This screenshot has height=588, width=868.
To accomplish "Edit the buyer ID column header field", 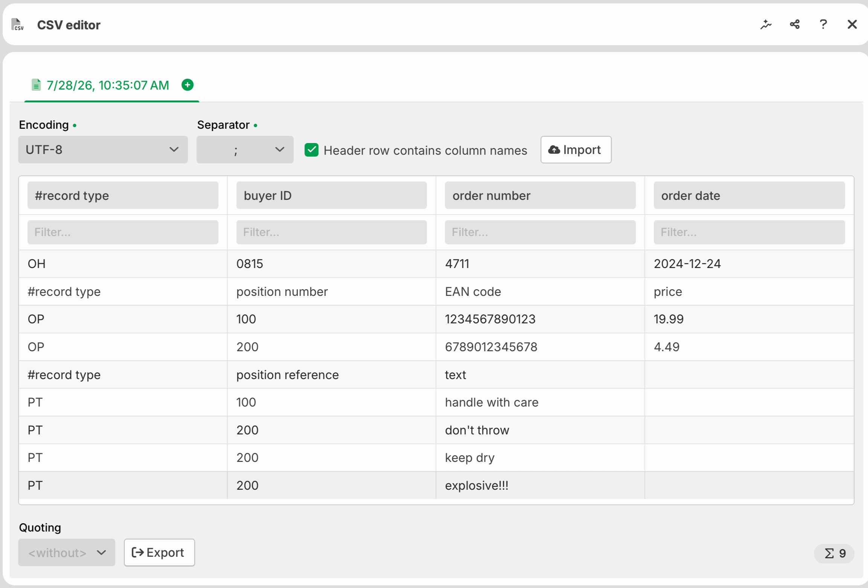I will point(331,195).
